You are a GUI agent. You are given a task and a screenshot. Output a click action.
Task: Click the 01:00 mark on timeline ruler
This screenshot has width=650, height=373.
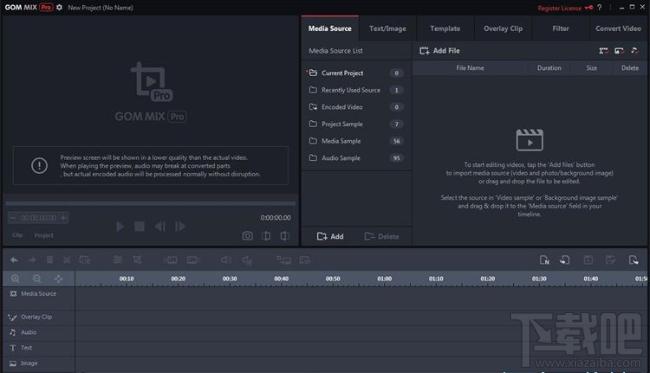click(x=384, y=279)
